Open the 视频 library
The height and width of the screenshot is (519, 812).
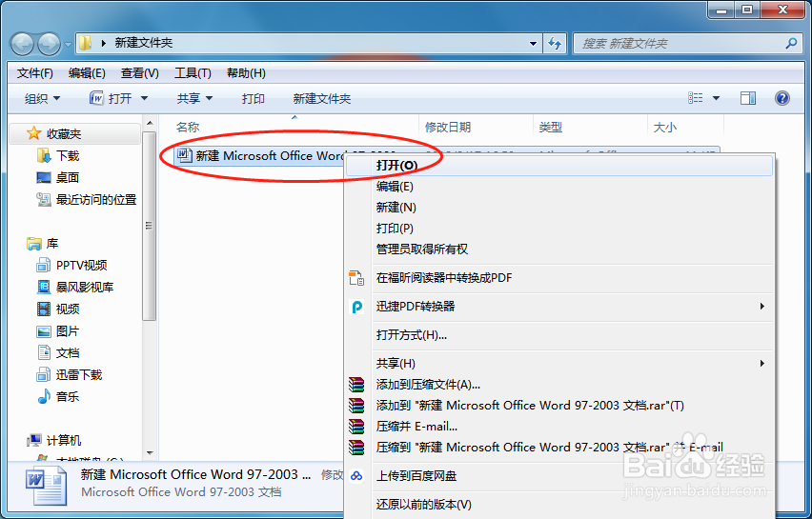pyautogui.click(x=58, y=309)
